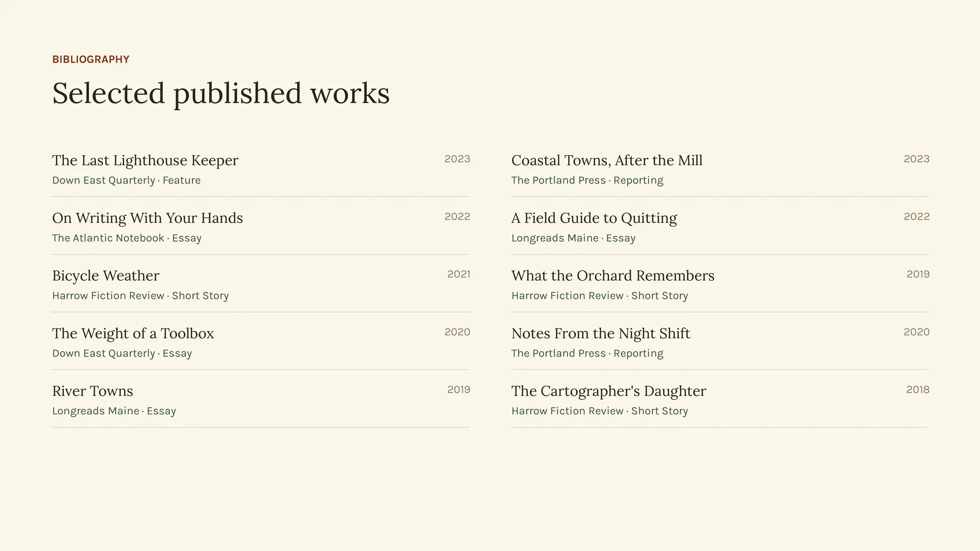The width and height of the screenshot is (980, 551).
Task: Click the 2020 year beside Night Shift
Action: [x=916, y=332]
